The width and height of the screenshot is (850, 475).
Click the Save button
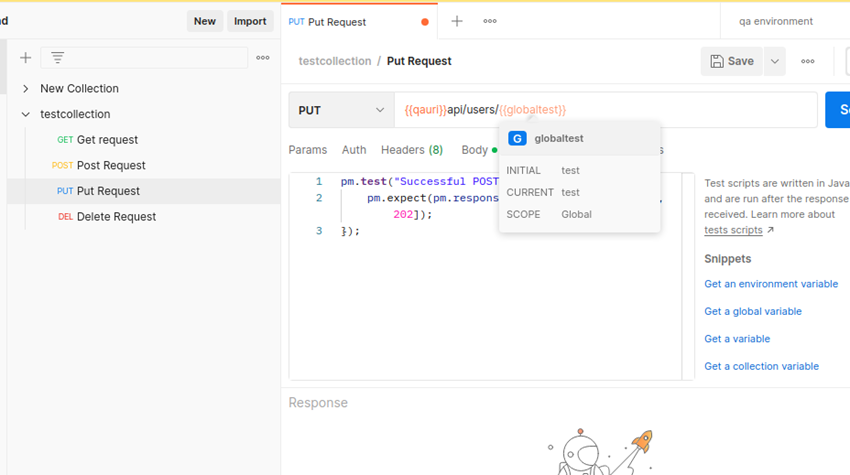coord(732,61)
